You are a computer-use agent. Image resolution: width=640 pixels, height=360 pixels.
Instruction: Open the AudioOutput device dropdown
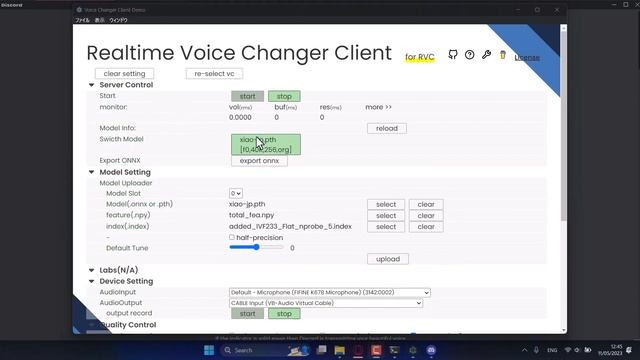point(326,303)
